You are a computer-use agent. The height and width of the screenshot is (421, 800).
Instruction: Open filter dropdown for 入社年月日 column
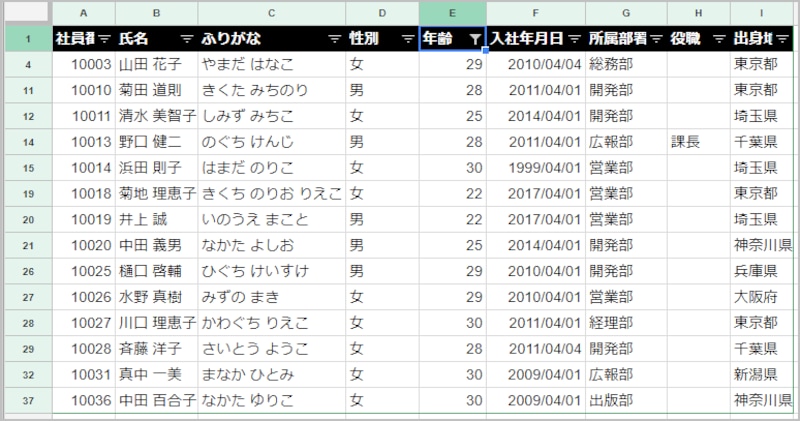pos(574,39)
